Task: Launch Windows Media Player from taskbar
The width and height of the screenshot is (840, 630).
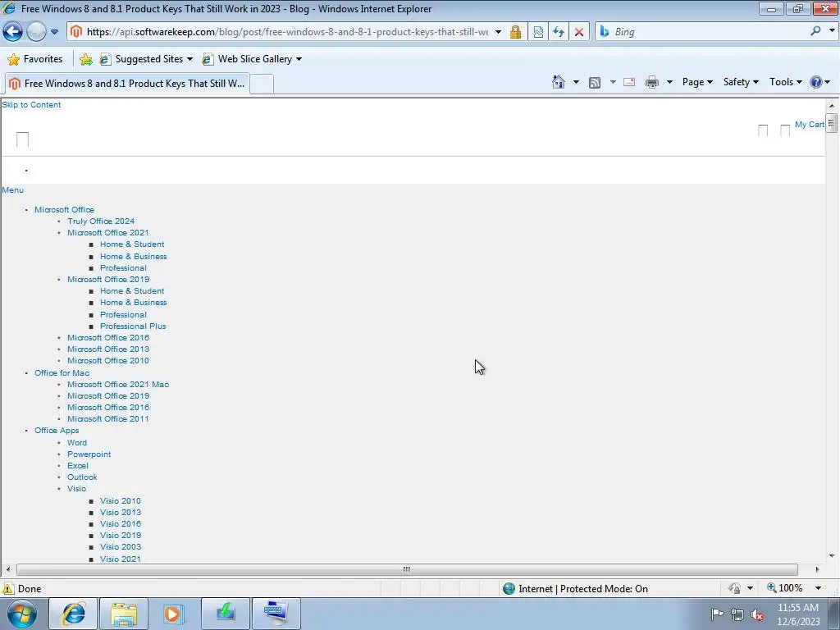Action: [174, 614]
